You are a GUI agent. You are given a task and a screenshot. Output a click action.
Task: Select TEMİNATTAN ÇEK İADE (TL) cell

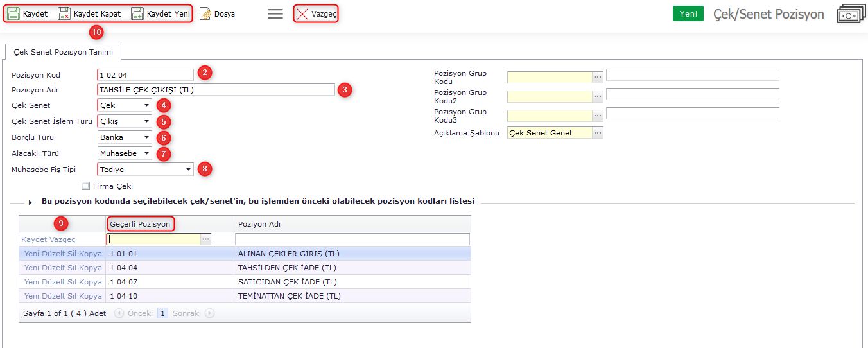coord(352,296)
